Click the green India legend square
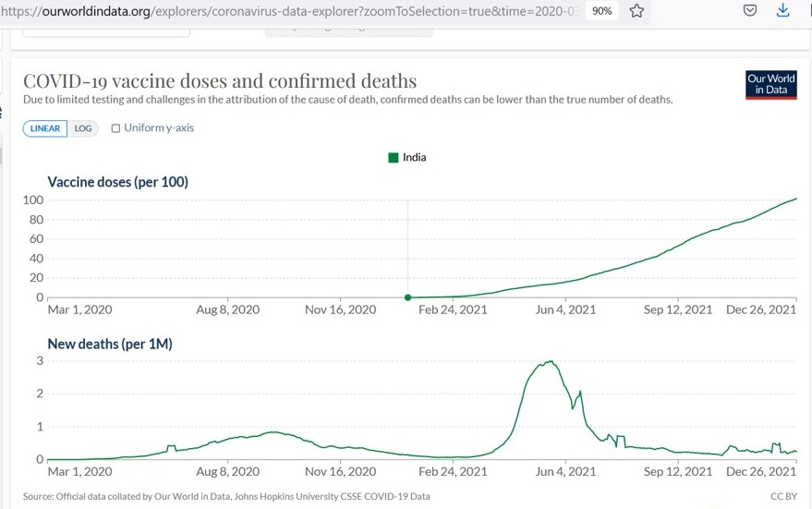The height and width of the screenshot is (509, 812). click(x=394, y=158)
